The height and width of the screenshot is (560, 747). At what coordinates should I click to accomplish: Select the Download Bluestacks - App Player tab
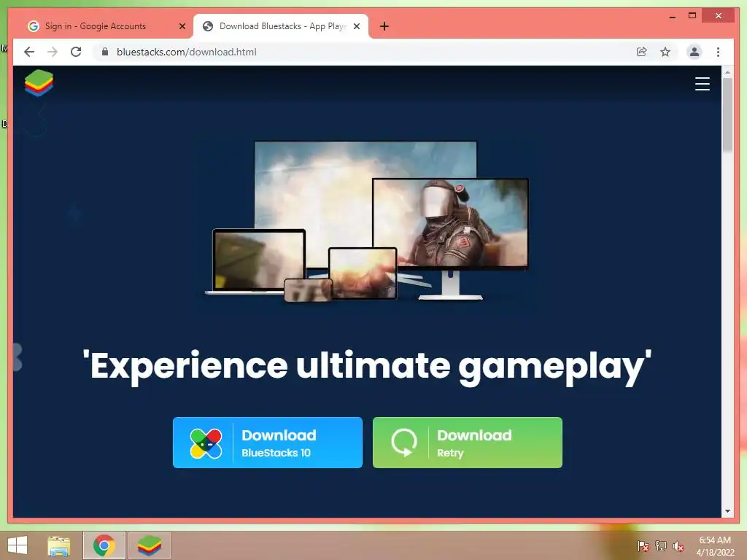point(281,26)
